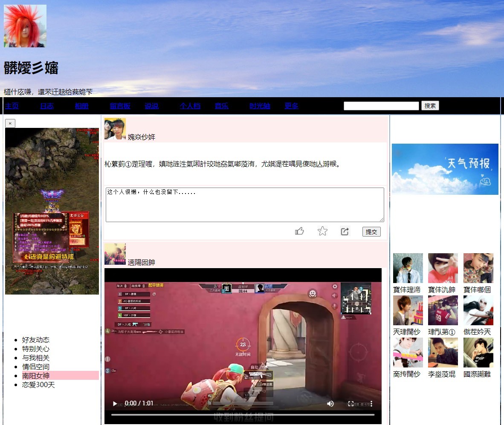504x425 pixels.
Task: Click second post author's avatar
Action: click(115, 254)
